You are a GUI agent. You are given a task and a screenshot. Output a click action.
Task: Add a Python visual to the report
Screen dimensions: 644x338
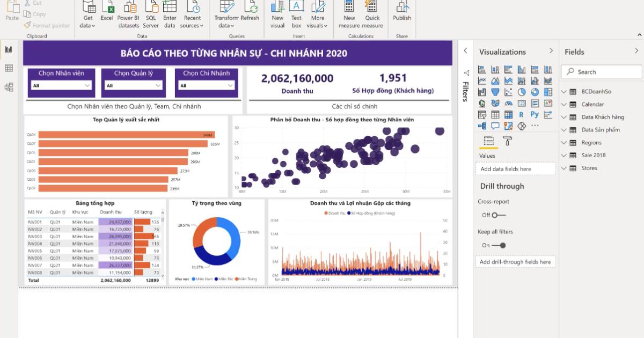(535, 114)
